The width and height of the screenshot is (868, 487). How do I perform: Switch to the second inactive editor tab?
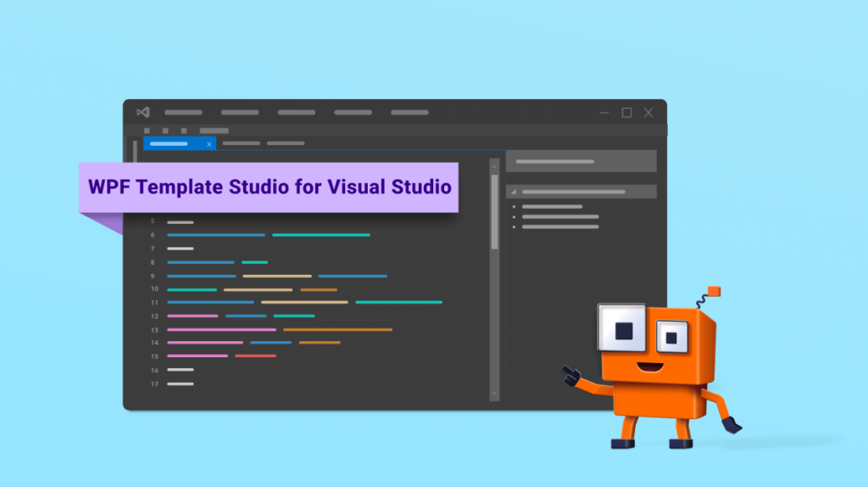pyautogui.click(x=286, y=143)
